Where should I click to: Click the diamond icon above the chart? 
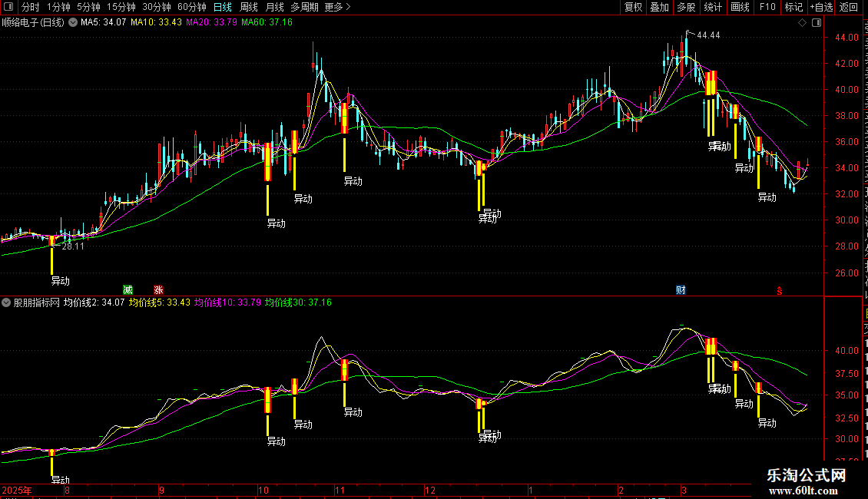tap(802, 23)
